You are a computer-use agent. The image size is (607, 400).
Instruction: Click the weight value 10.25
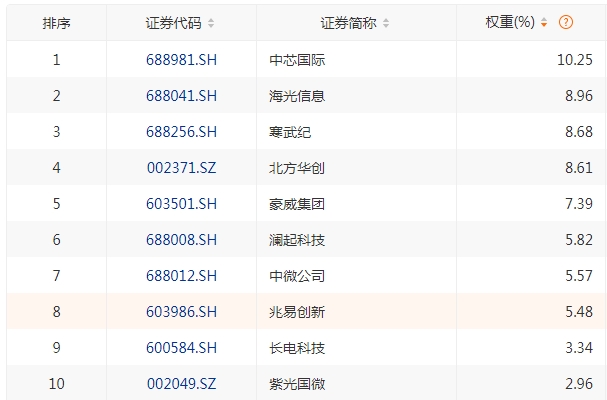coord(575,60)
